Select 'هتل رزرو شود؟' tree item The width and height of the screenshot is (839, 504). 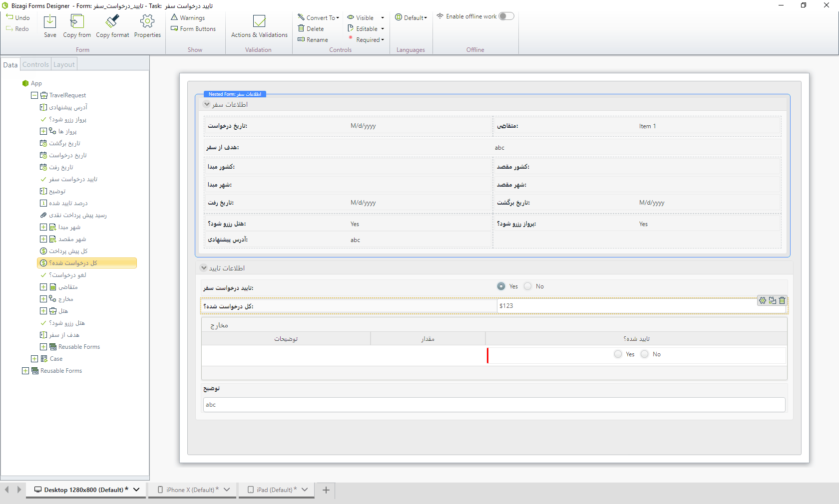[x=63, y=323]
